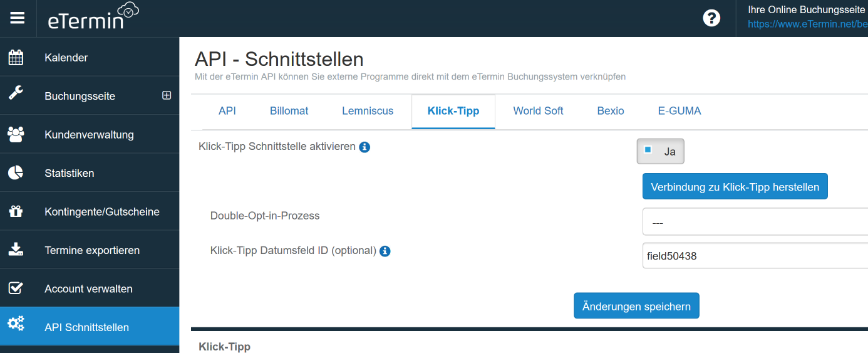The height and width of the screenshot is (353, 868).
Task: Open the hamburger menu icon
Action: coord(18,18)
